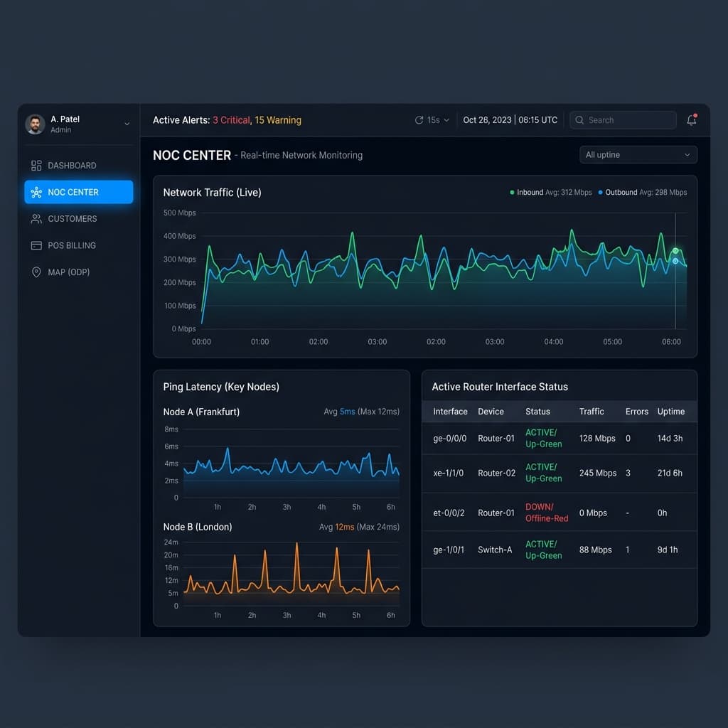Select the ge-1/0/1 interface cell
This screenshot has height=728, width=728.
coord(448,550)
